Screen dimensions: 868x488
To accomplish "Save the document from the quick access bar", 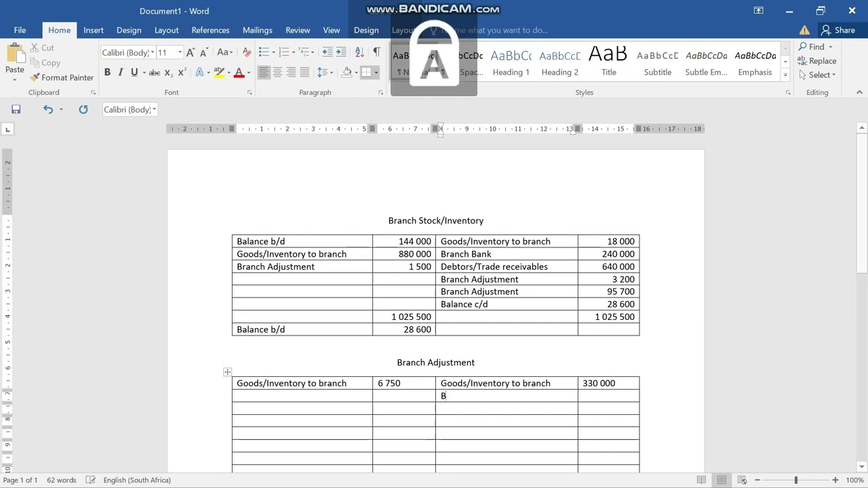I will tap(16, 109).
